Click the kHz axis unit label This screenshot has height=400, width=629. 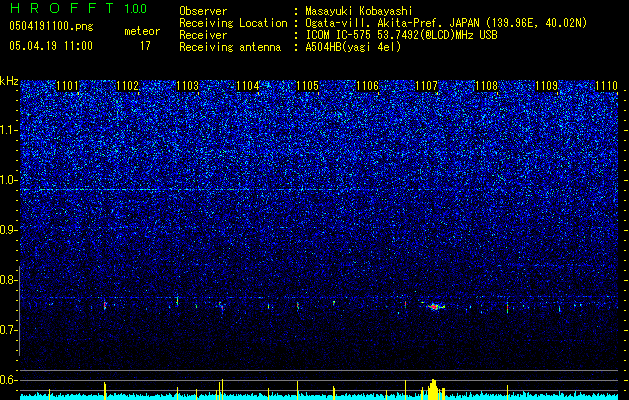[9, 81]
